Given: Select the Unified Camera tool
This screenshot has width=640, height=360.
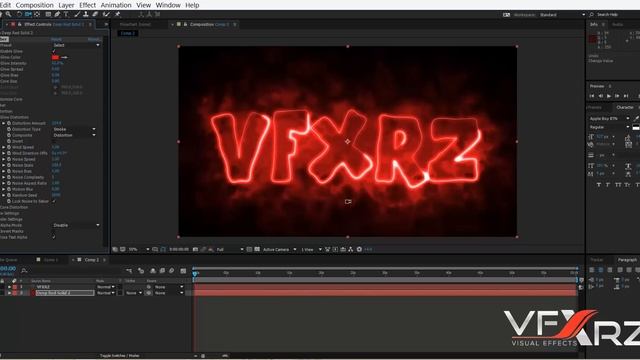Looking at the screenshot, I should click(28, 14).
